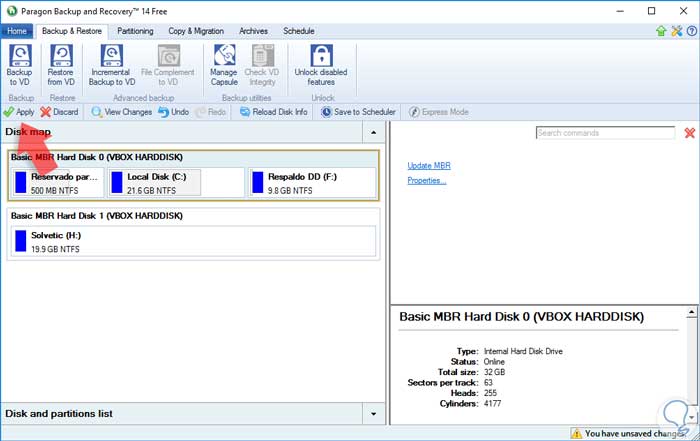Click the unsaved changes warning icon
Viewport: 700px width, 441px height.
(x=577, y=433)
